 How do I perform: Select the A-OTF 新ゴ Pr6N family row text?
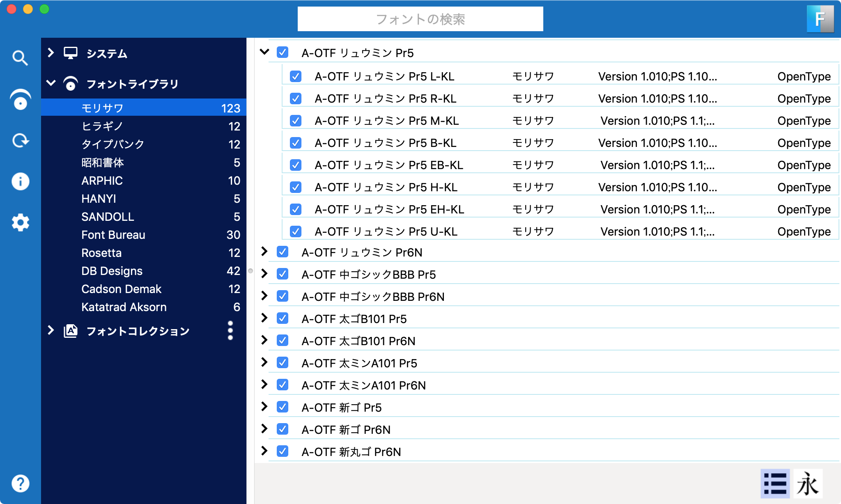(346, 430)
